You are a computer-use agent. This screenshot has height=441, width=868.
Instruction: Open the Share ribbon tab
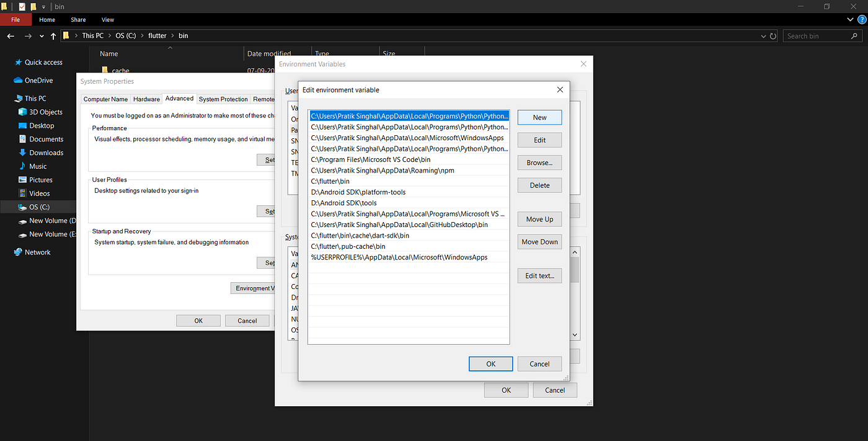(78, 19)
